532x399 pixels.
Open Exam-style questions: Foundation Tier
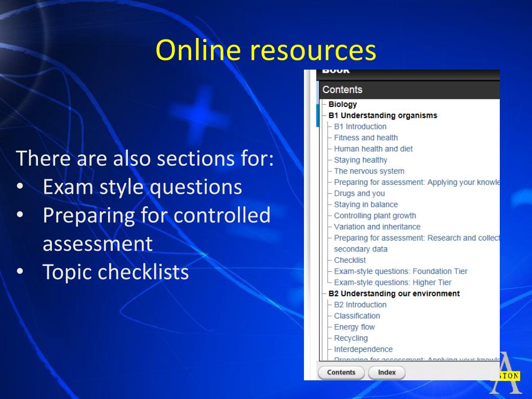pos(401,271)
